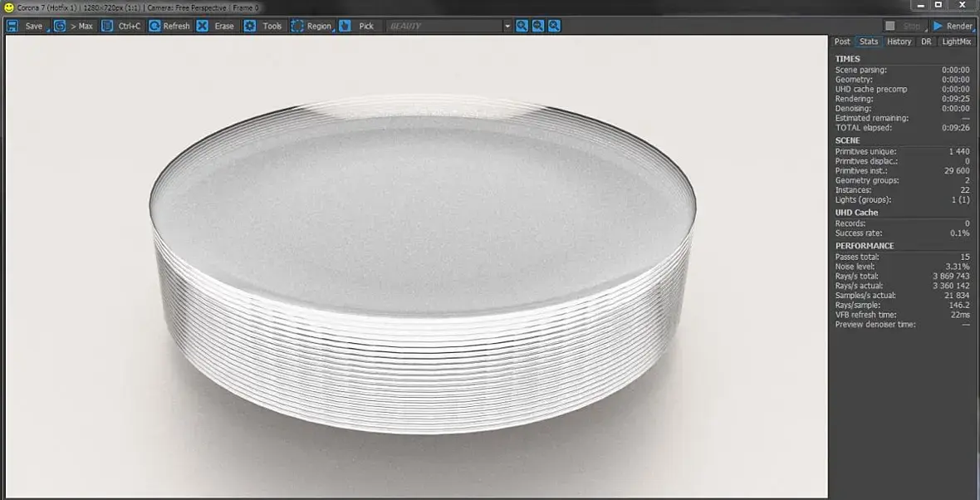This screenshot has height=500, width=980.
Task: Select the Scene parsing row label
Action: 860,70
